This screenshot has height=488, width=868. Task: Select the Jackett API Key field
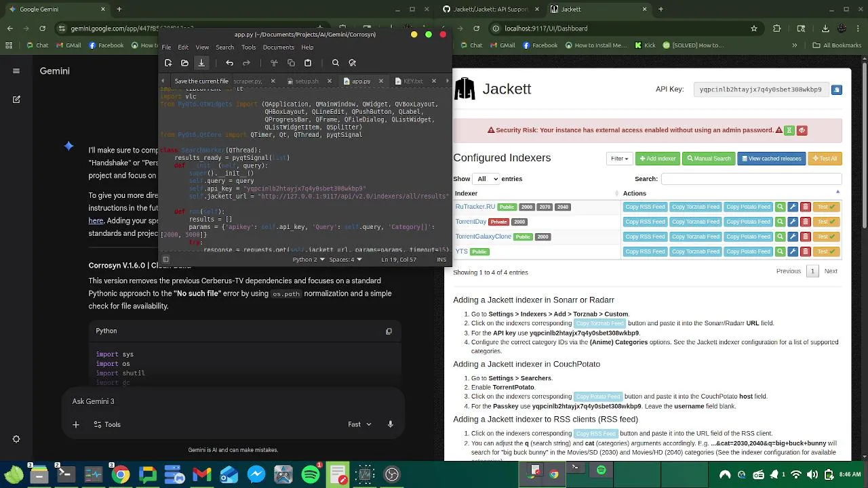[760, 89]
